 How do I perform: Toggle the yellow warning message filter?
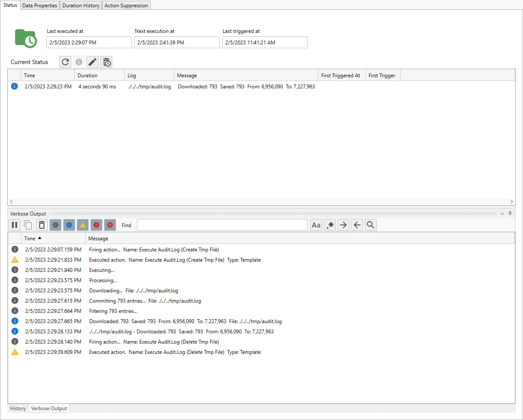point(83,225)
